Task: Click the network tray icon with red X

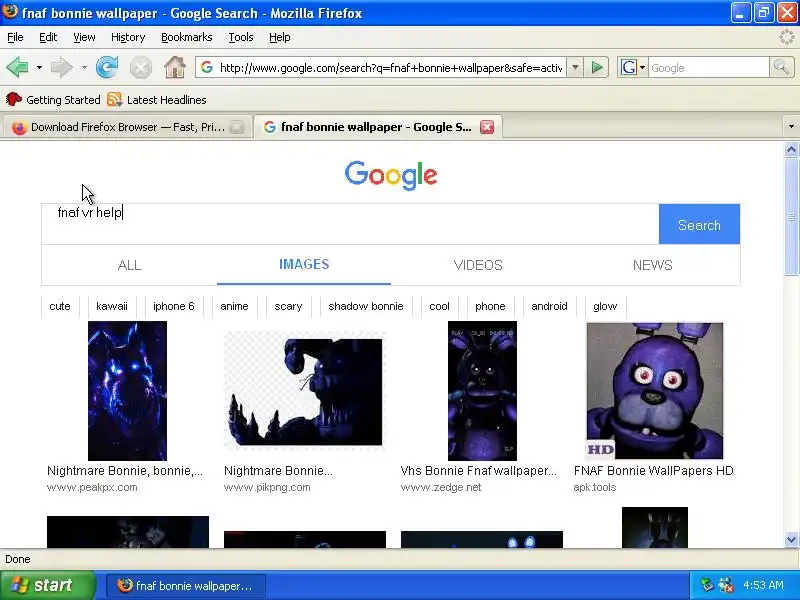Action: tap(726, 585)
